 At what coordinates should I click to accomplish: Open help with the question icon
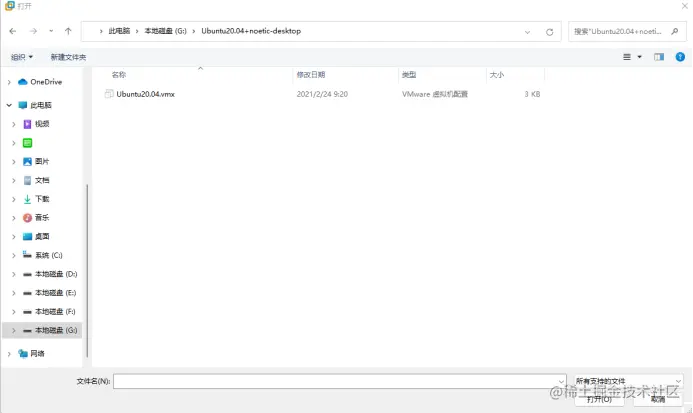point(680,57)
